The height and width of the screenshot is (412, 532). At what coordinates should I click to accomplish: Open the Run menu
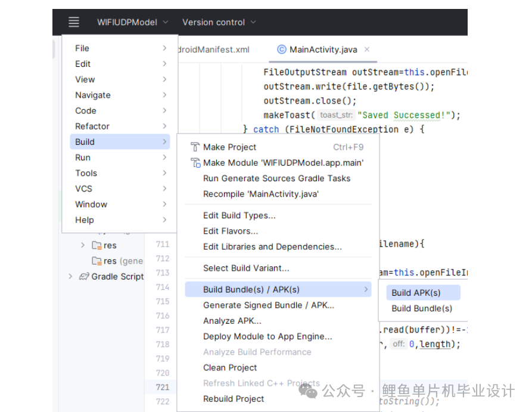tap(120, 157)
